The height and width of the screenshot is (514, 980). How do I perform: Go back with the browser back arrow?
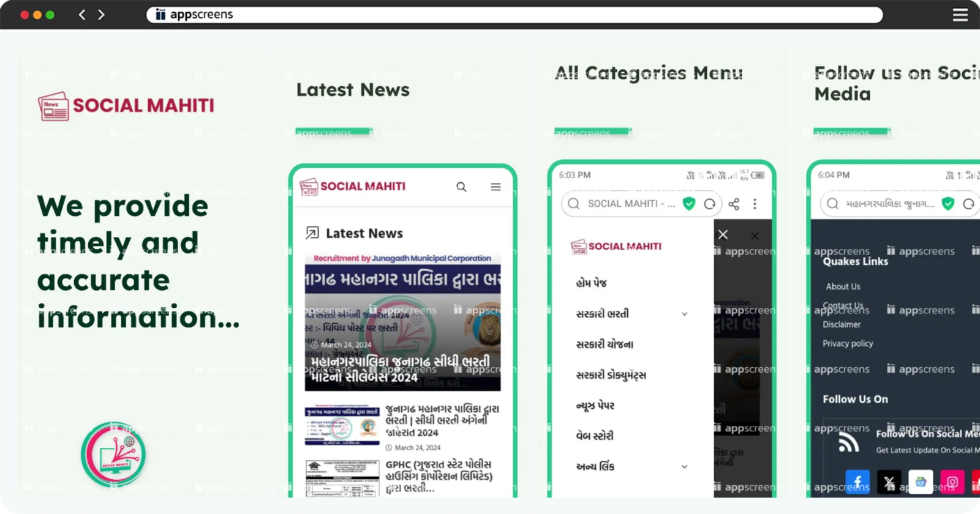click(82, 15)
